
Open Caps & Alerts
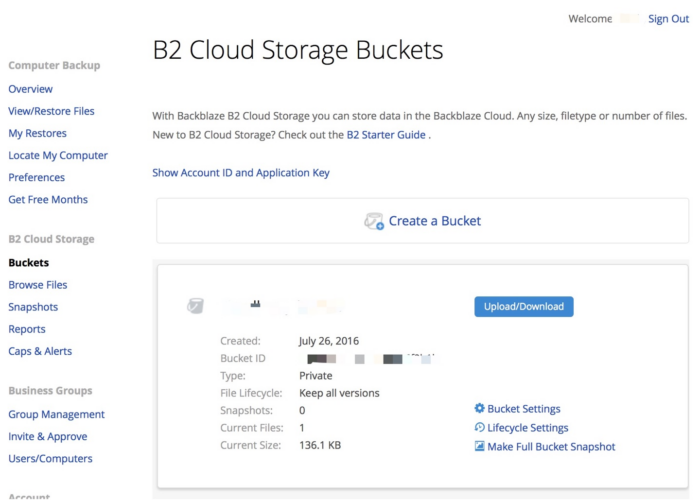pos(40,351)
